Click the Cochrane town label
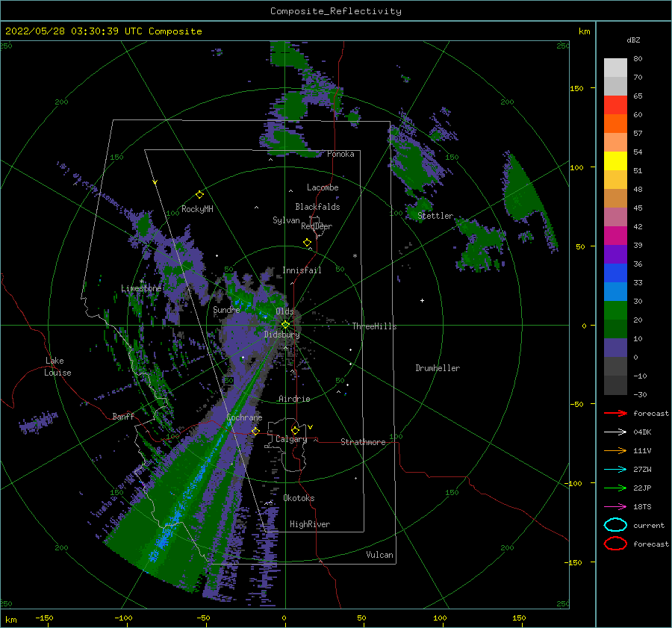 [x=244, y=417]
